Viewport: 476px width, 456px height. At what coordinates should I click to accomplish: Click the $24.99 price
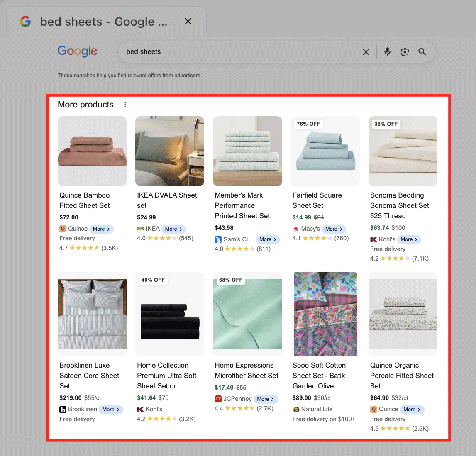tap(146, 217)
